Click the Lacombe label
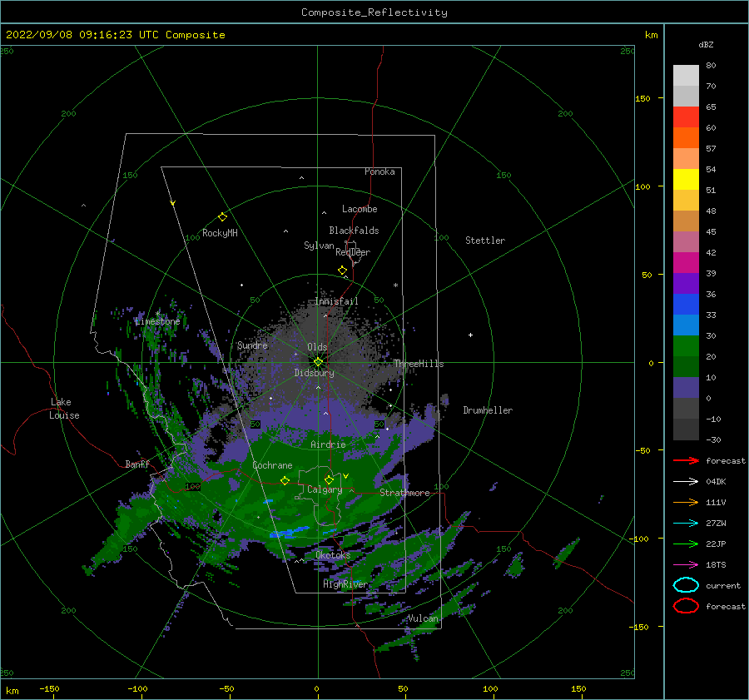The width and height of the screenshot is (749, 700). (x=360, y=209)
